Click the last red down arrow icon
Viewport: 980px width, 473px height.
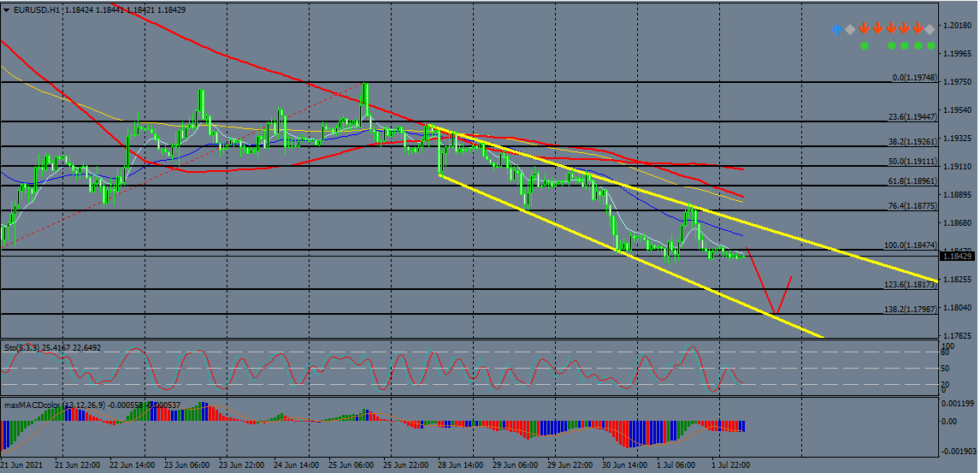pyautogui.click(x=918, y=29)
